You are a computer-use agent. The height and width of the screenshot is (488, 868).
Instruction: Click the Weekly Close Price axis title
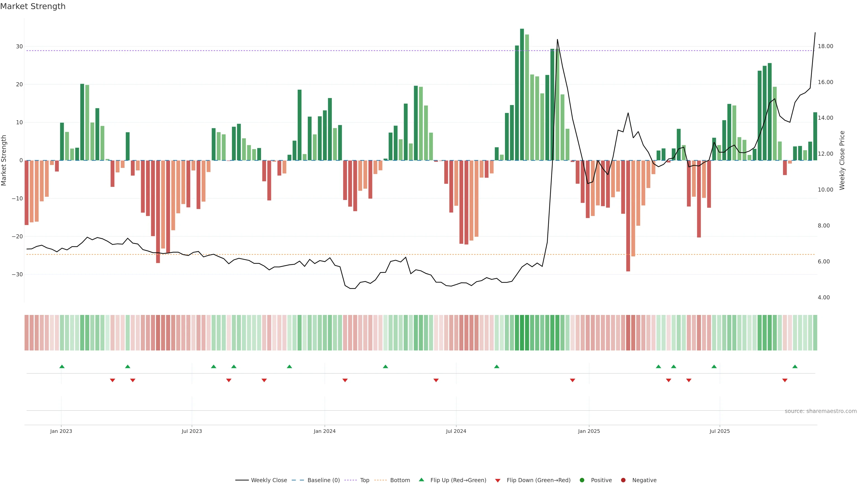(842, 160)
